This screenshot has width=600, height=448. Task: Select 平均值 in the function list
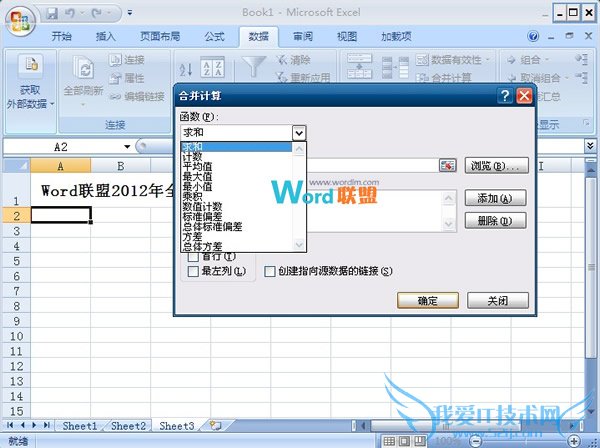[x=236, y=166]
